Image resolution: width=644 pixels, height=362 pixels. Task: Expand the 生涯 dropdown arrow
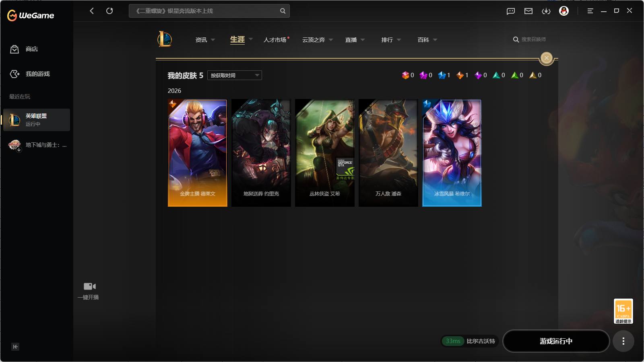pyautogui.click(x=251, y=39)
